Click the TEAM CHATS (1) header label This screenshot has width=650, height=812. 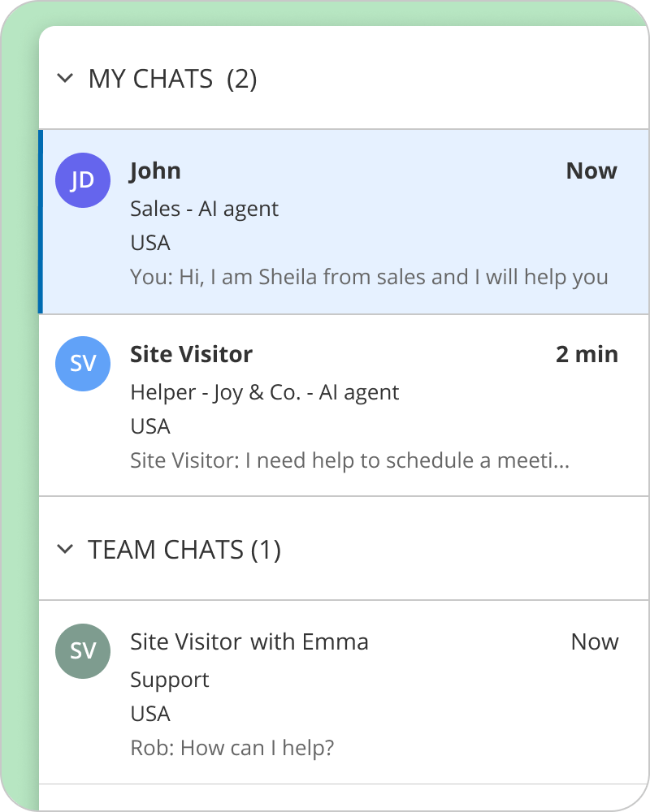click(x=184, y=551)
